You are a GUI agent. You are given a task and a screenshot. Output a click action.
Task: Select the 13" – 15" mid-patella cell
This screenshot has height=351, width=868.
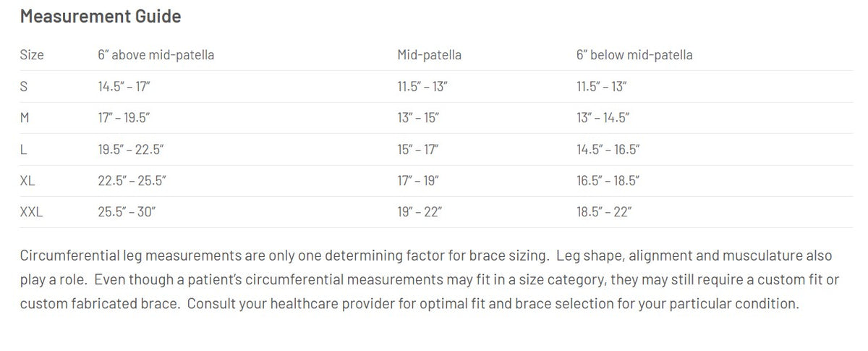418,118
